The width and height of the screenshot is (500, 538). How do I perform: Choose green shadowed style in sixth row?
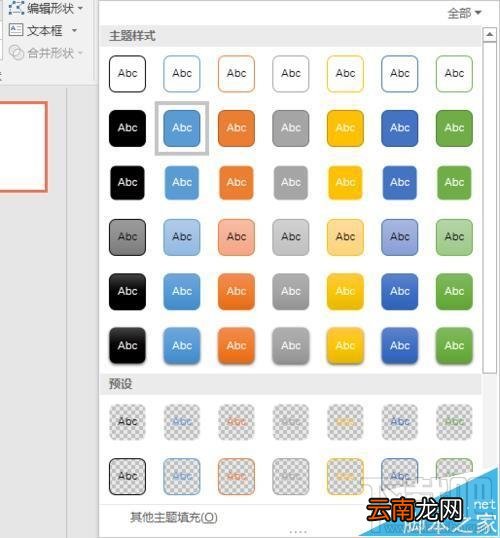(454, 346)
